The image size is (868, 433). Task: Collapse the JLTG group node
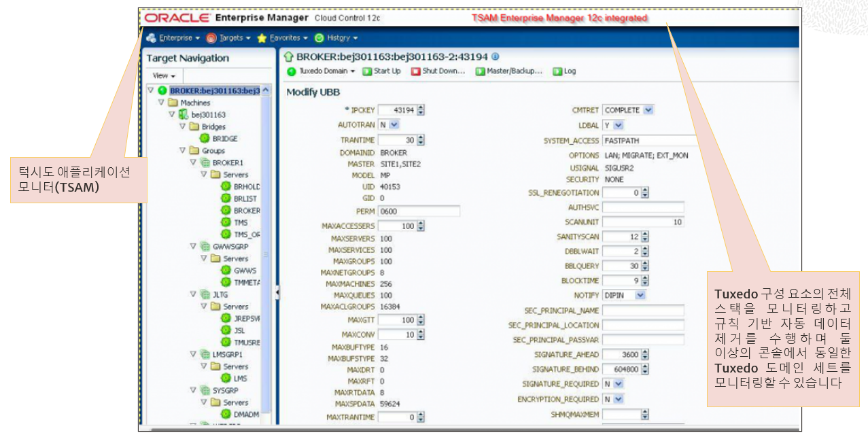click(193, 294)
